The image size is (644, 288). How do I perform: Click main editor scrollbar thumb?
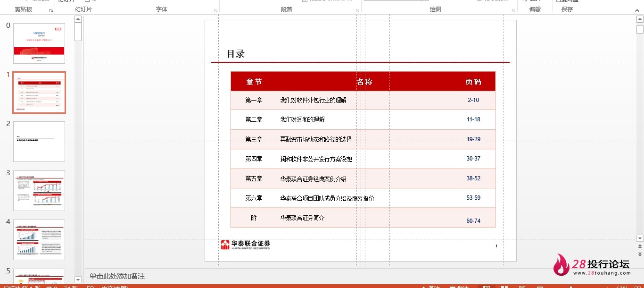click(640, 30)
